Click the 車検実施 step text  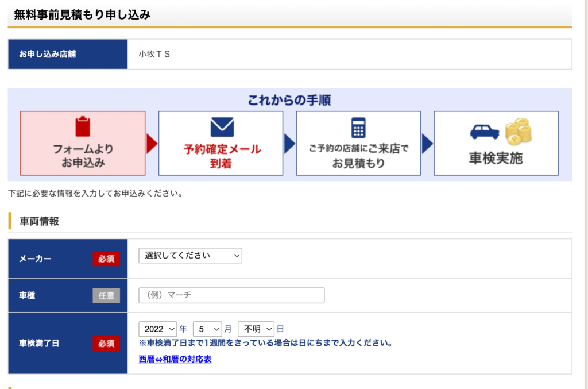496,159
